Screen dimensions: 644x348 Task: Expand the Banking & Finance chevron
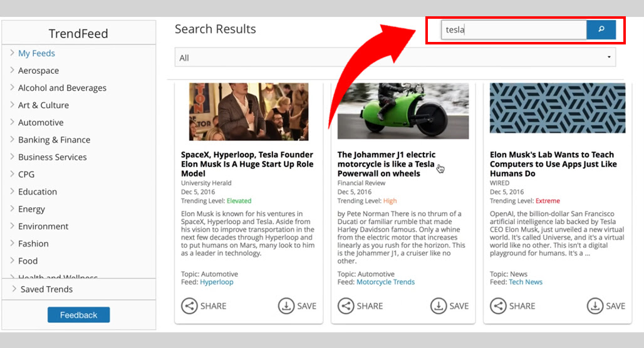pyautogui.click(x=12, y=139)
